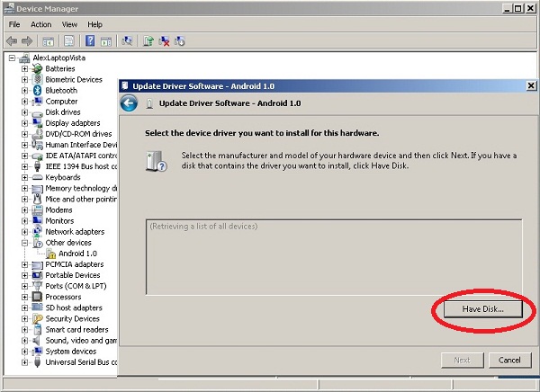Click the Update driver software toolbar icon
The image size is (540, 392).
(x=148, y=41)
